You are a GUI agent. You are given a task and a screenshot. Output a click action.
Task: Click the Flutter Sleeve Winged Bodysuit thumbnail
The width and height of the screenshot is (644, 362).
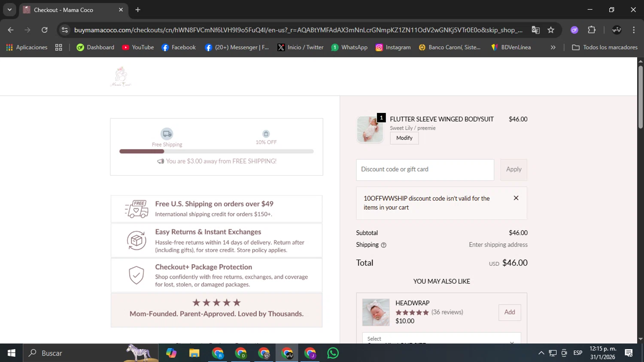click(x=370, y=129)
